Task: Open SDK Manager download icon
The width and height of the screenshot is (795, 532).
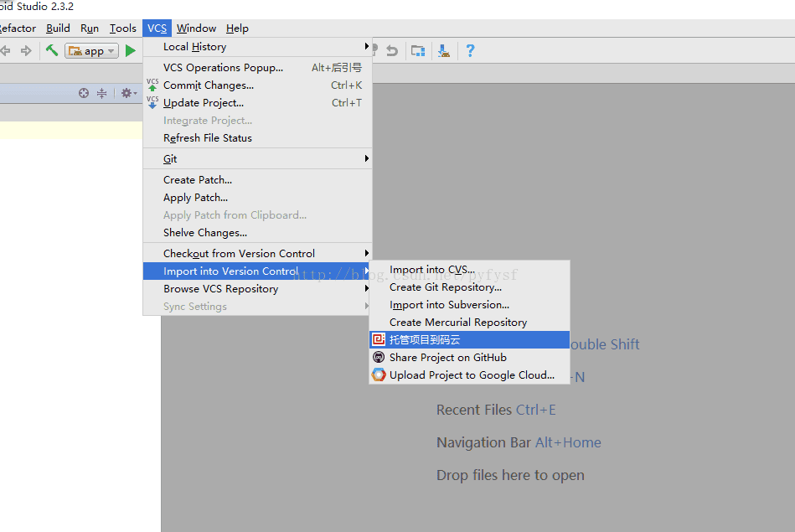Action: click(x=444, y=51)
